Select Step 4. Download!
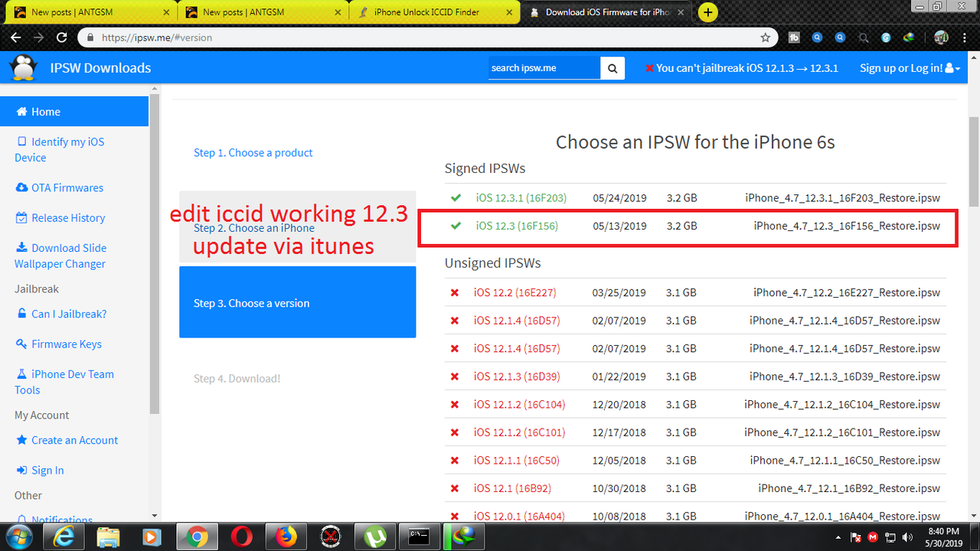980x551 pixels. click(x=237, y=378)
